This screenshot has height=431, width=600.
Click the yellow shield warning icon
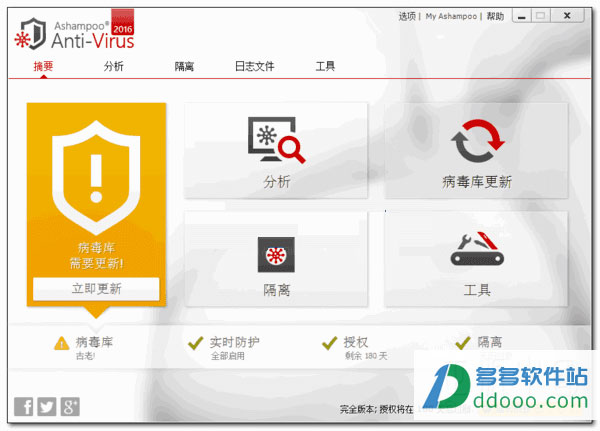coord(96,178)
